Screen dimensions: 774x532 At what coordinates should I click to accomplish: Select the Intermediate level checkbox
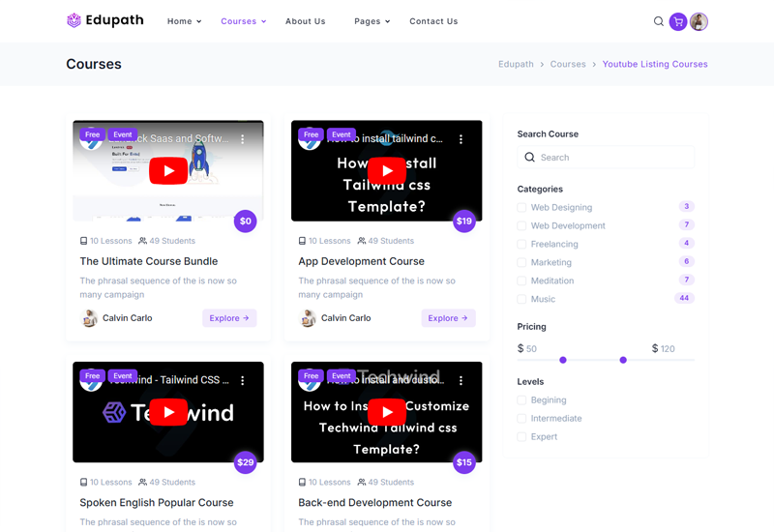click(x=522, y=419)
